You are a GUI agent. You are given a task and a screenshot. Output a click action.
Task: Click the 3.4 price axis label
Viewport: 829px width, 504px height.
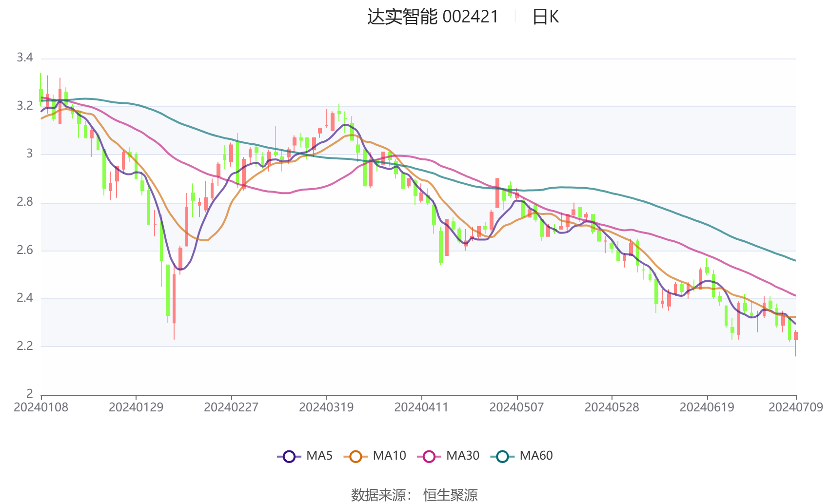[25, 58]
